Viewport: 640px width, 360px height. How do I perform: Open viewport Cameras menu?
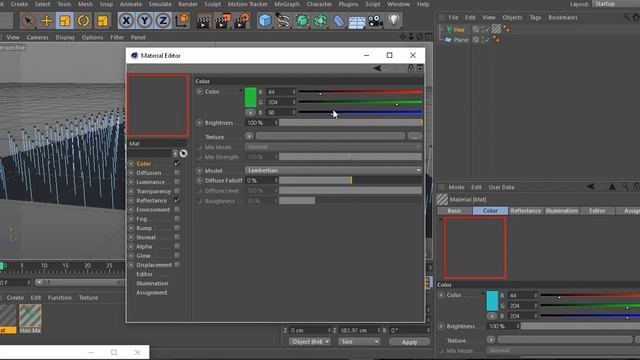tap(38, 37)
